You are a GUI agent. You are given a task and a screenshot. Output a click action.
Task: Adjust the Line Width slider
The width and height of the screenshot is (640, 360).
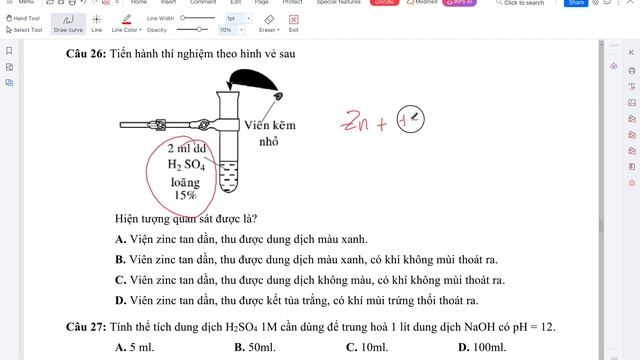pyautogui.click(x=198, y=18)
